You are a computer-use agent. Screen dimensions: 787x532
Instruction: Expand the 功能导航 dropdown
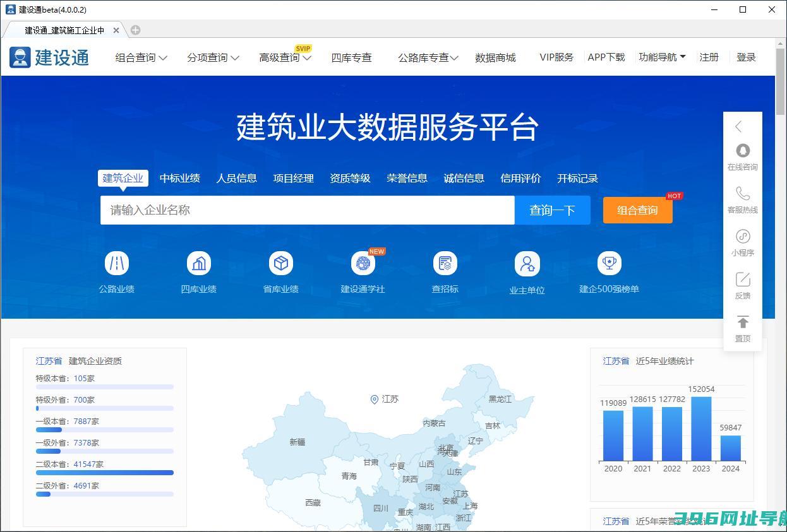(662, 57)
